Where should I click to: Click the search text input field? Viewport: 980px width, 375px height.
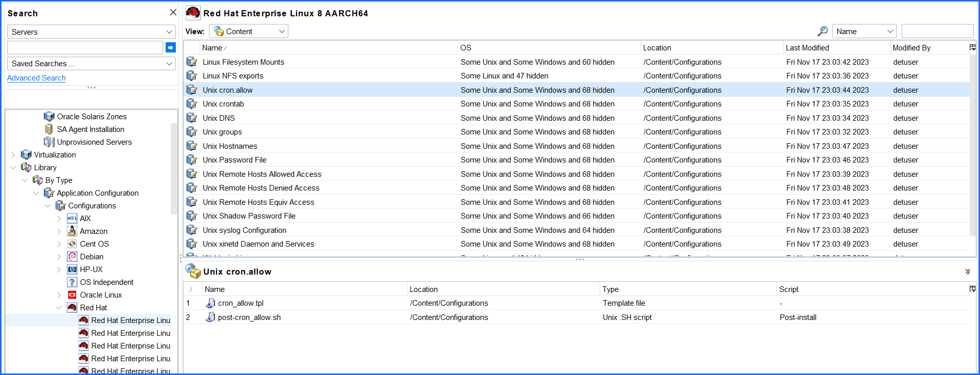85,47
